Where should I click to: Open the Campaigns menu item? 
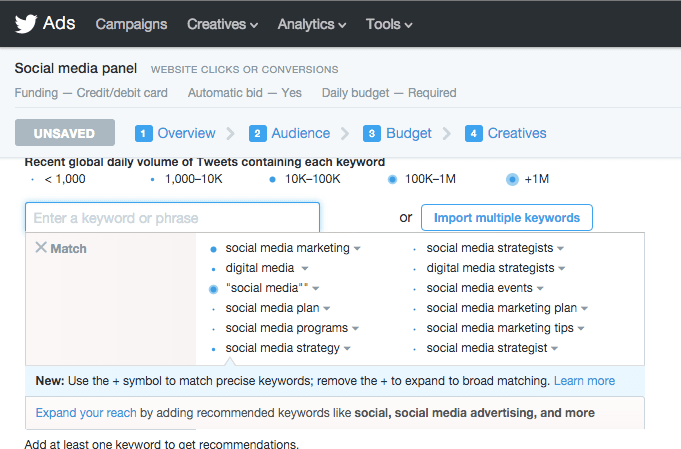pyautogui.click(x=131, y=24)
